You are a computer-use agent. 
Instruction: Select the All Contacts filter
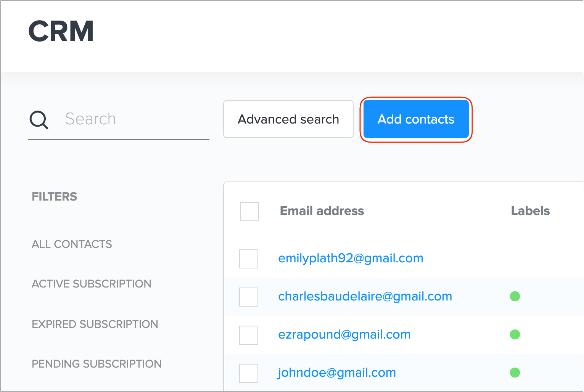coord(72,244)
